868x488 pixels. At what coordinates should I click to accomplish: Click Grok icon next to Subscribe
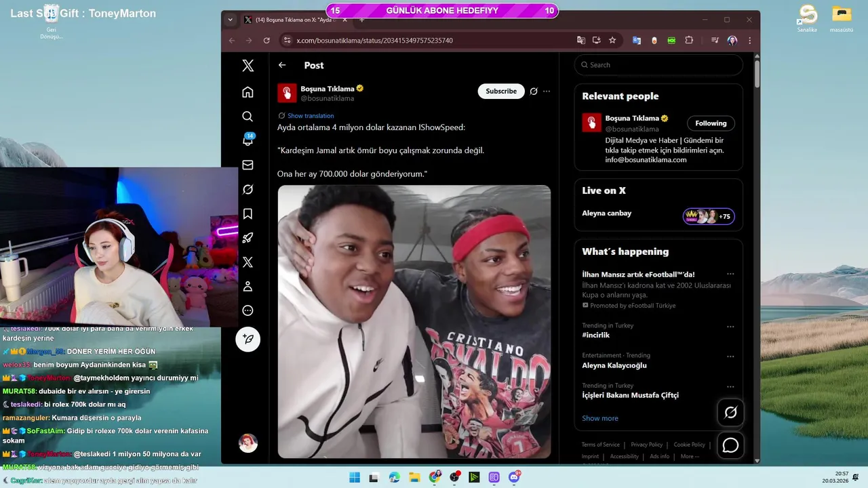tap(534, 91)
